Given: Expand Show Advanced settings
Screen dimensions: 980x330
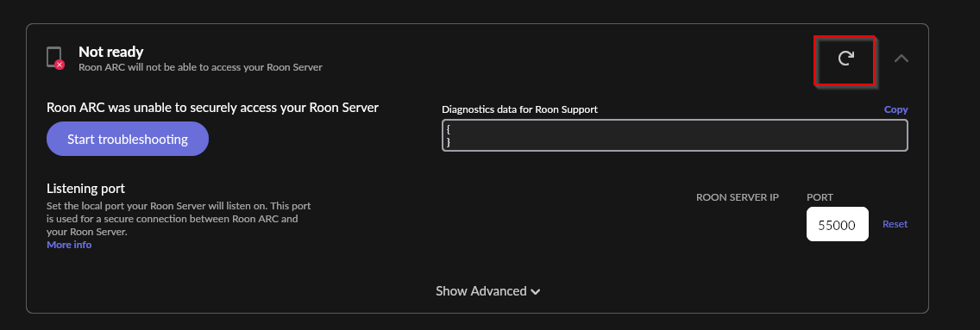Looking at the screenshot, I should coord(488,290).
